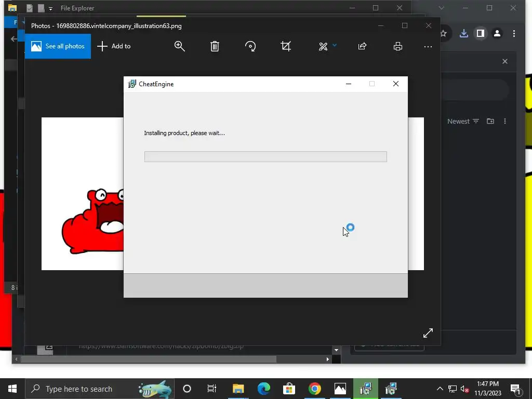Close the Chrome side panel
Viewport: 532px width, 399px height.
(x=505, y=61)
